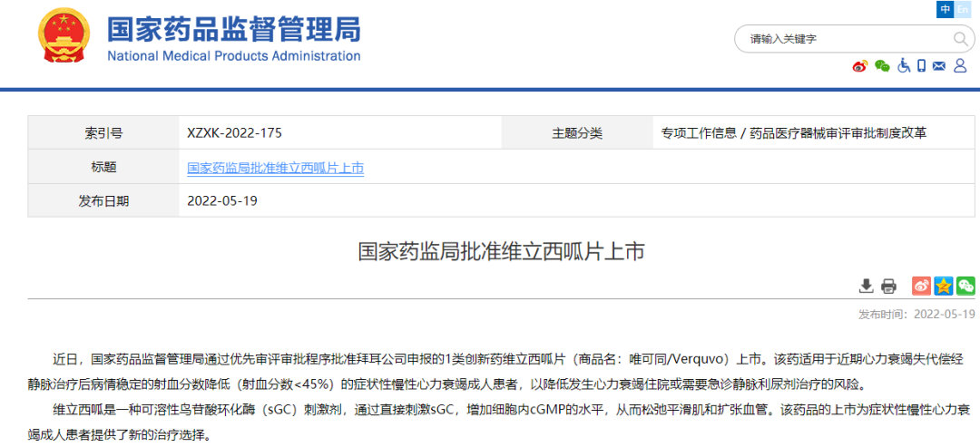Screen dimensions: 980x447
Task: Click 发布时间：2022-05-19 text
Action: 916,314
